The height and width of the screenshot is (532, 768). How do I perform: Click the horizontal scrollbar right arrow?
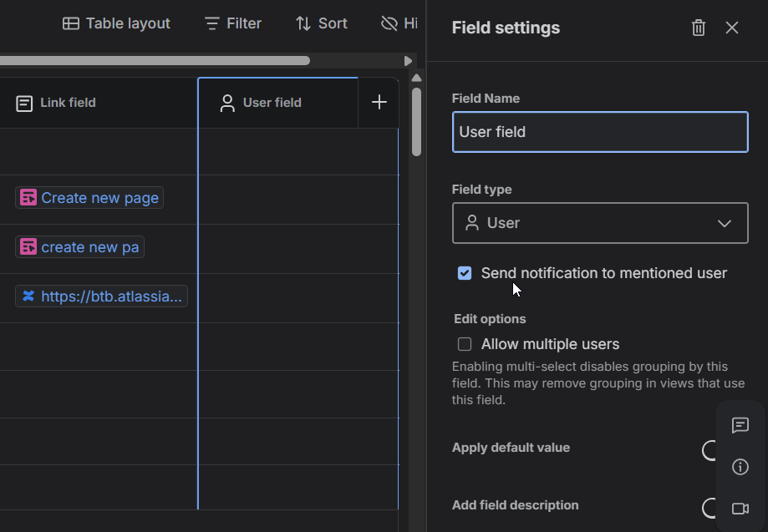click(x=408, y=61)
